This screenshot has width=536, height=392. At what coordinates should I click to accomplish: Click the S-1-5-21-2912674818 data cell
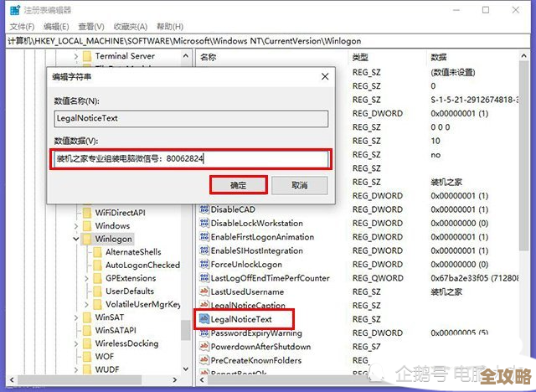point(475,100)
